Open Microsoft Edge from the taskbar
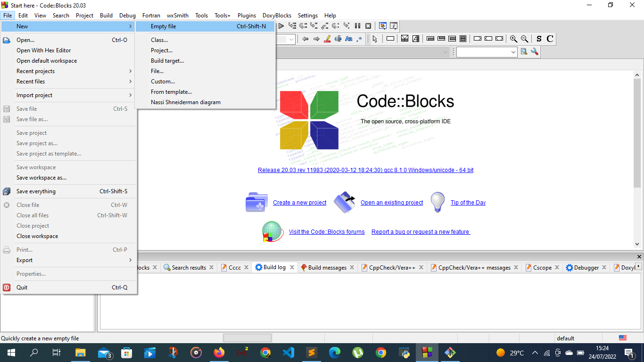The height and width of the screenshot is (362, 644). (x=335, y=353)
